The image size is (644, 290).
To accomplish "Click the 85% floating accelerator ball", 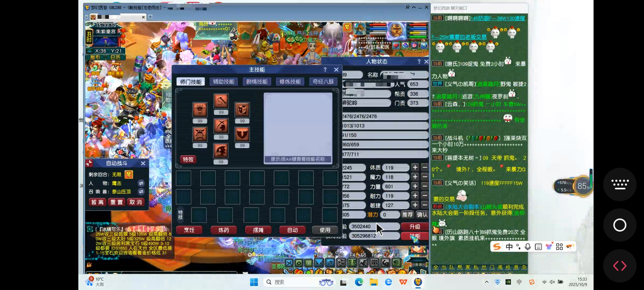I will [583, 186].
